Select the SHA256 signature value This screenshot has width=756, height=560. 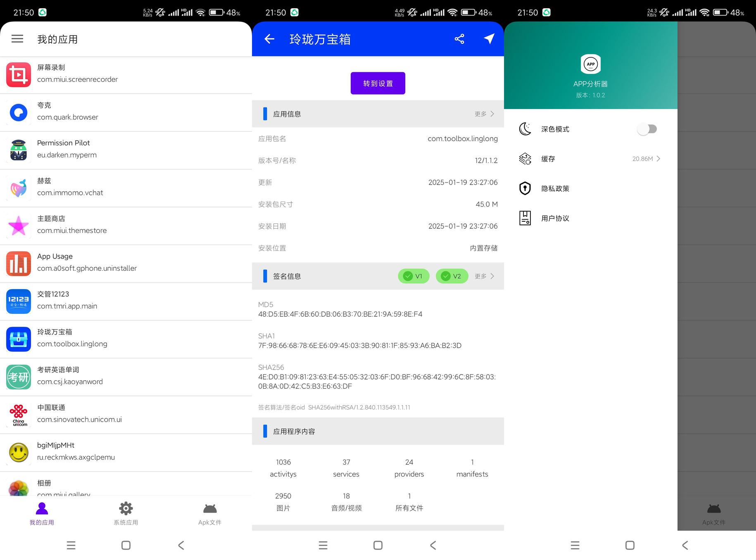coord(377,381)
